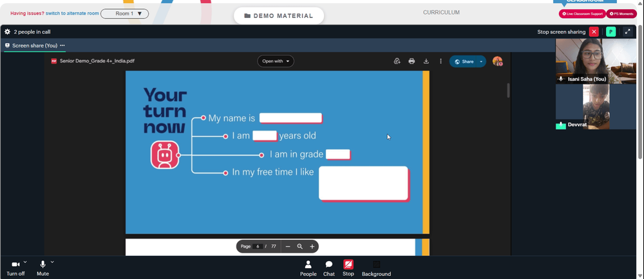This screenshot has height=279, width=644.
Task: Click the robot icon on the slide
Action: [165, 155]
